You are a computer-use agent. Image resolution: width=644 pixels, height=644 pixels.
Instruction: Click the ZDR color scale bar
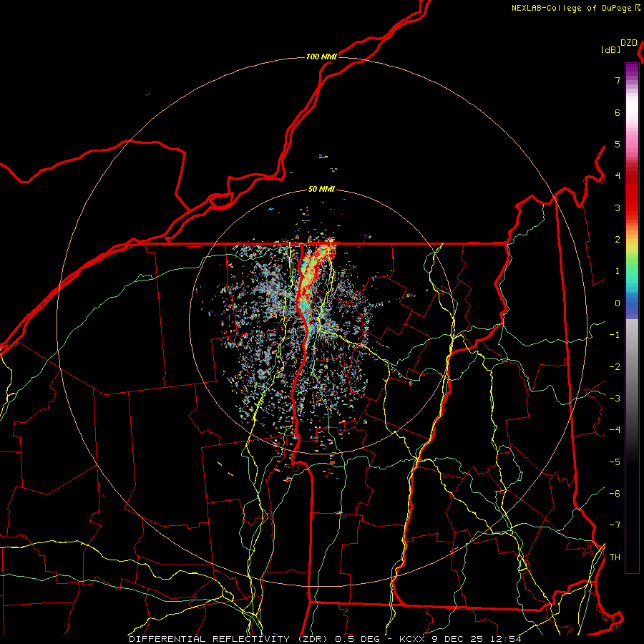632,318
